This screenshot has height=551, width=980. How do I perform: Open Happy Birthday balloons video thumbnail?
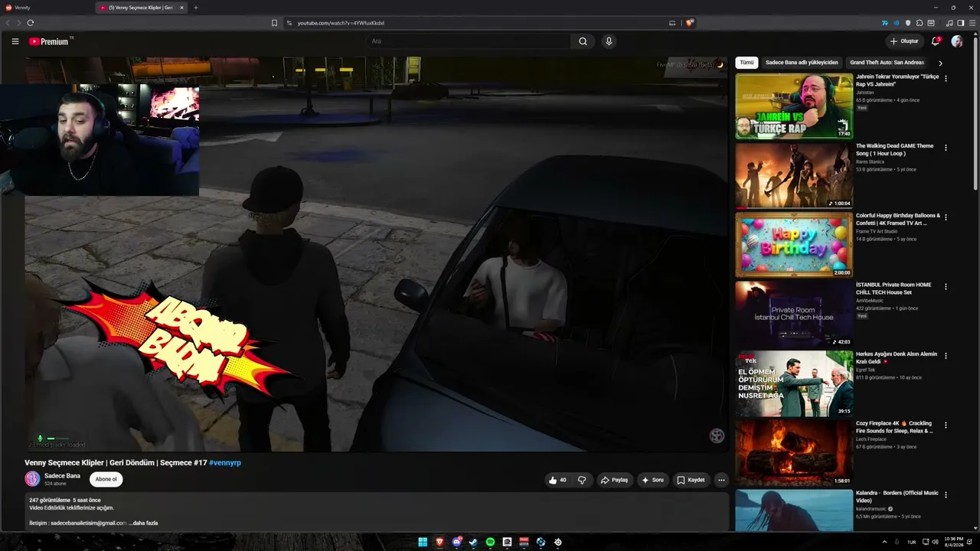pos(794,245)
